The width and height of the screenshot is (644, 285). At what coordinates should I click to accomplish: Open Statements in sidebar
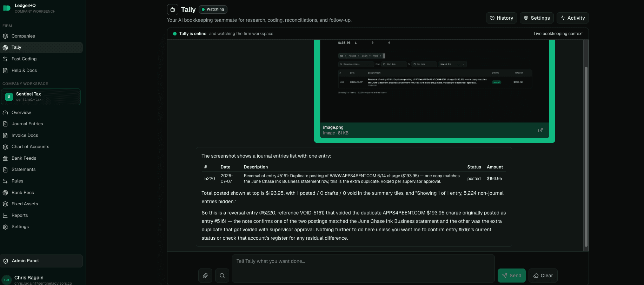click(41, 170)
